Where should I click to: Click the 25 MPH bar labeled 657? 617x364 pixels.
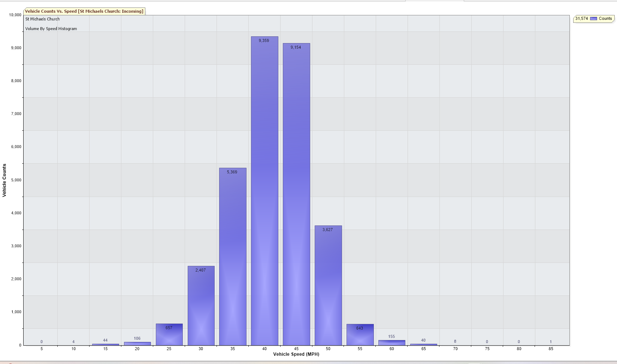[169, 336]
